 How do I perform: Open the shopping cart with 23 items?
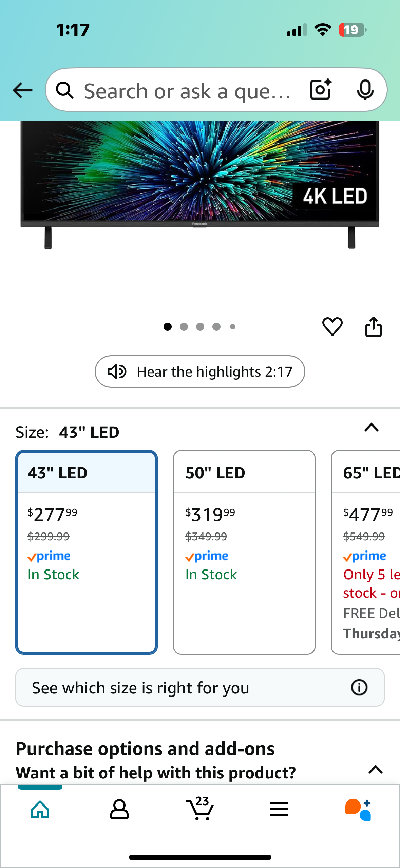[199, 808]
